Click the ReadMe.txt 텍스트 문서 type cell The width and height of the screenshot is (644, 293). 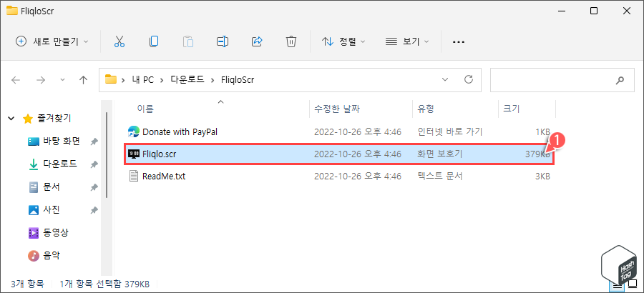(439, 177)
